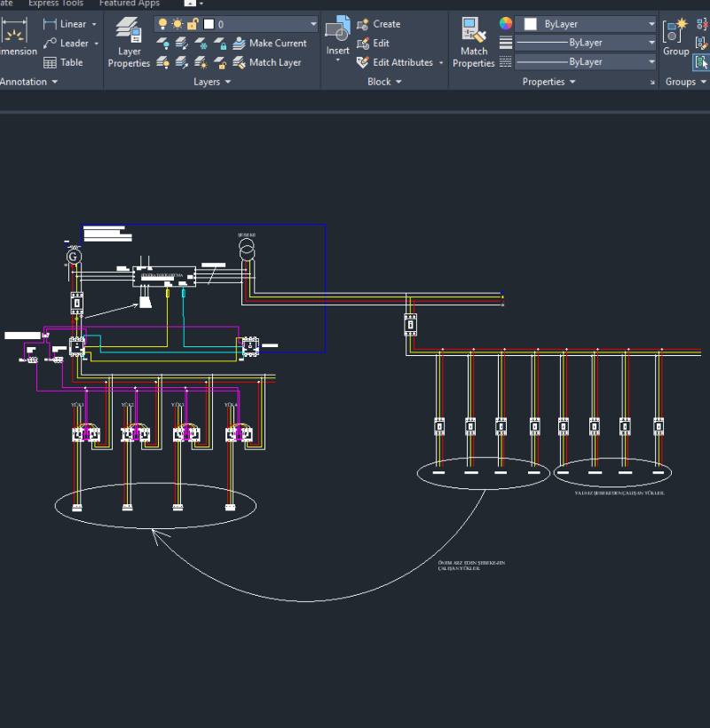This screenshot has width=710, height=728.
Task: Toggle layer 0 on/off lightbulb
Action: [162, 24]
